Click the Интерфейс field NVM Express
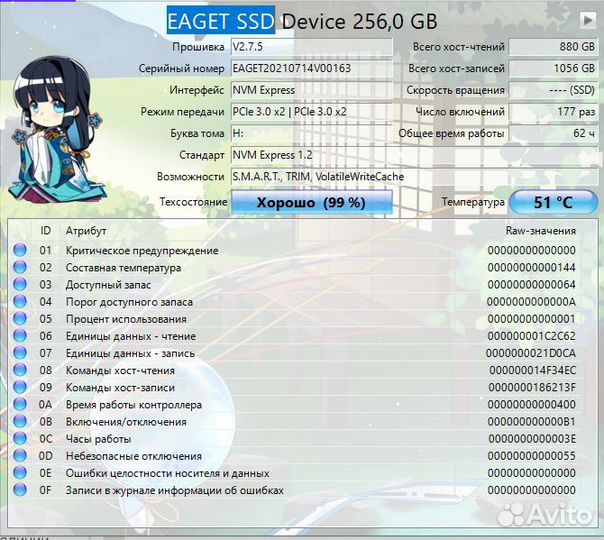Viewport: 604px width, 540px height. [x=312, y=90]
